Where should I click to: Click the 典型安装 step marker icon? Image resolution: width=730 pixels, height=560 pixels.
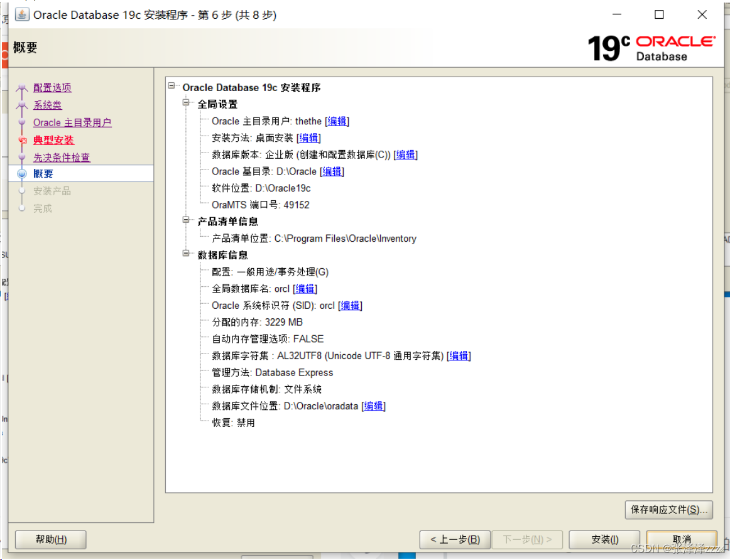(22, 140)
